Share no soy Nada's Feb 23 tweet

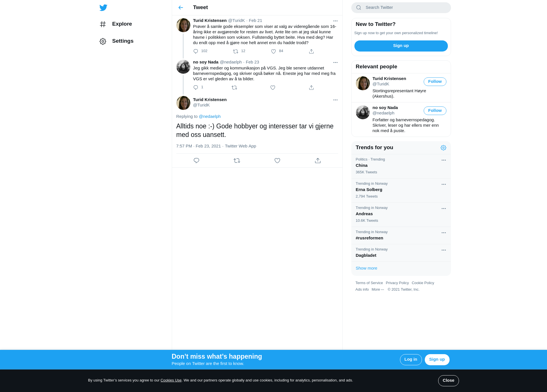point(311,87)
